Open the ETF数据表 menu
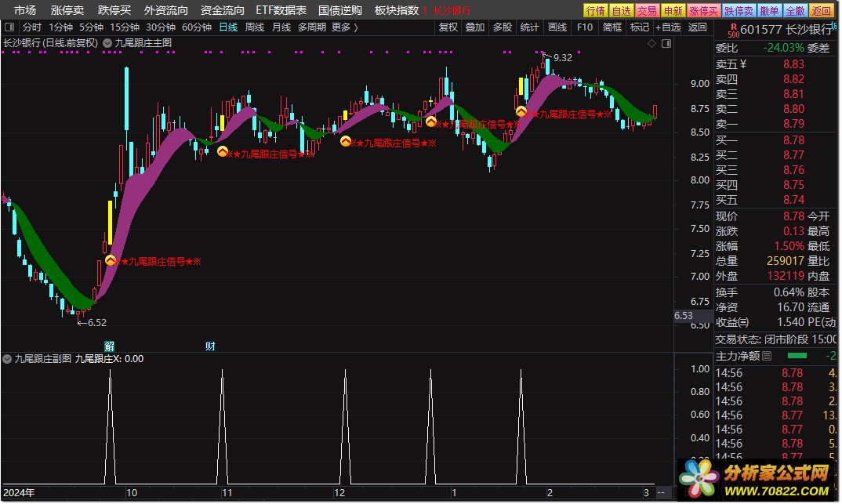Viewport: 842px width, 504px height. point(281,10)
